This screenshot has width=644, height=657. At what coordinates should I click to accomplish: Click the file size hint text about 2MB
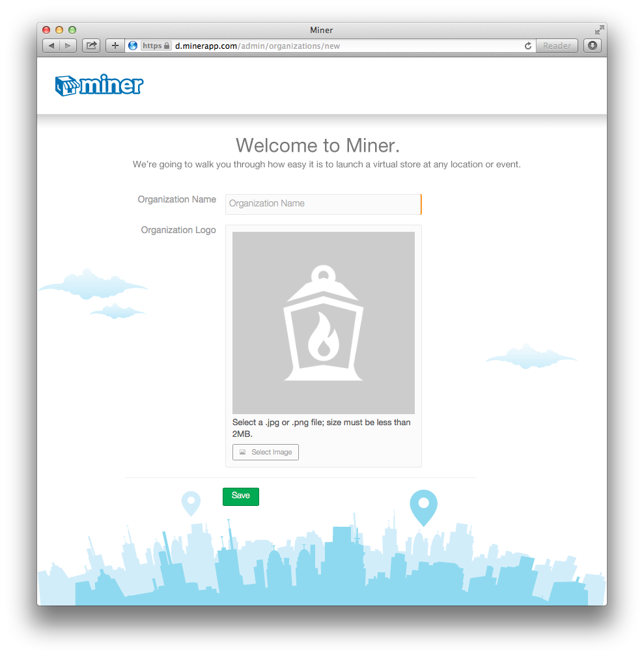point(322,428)
